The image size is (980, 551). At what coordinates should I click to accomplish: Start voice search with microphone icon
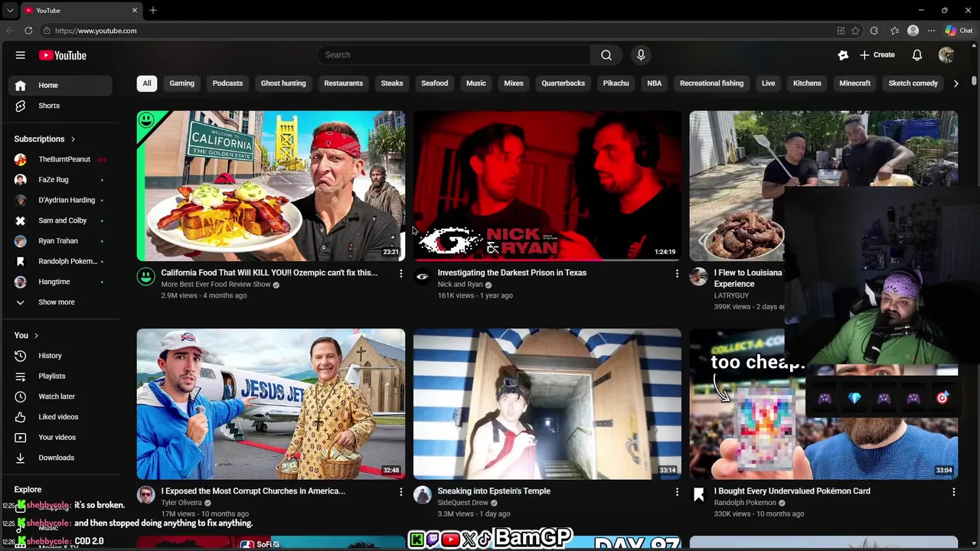pyautogui.click(x=641, y=55)
